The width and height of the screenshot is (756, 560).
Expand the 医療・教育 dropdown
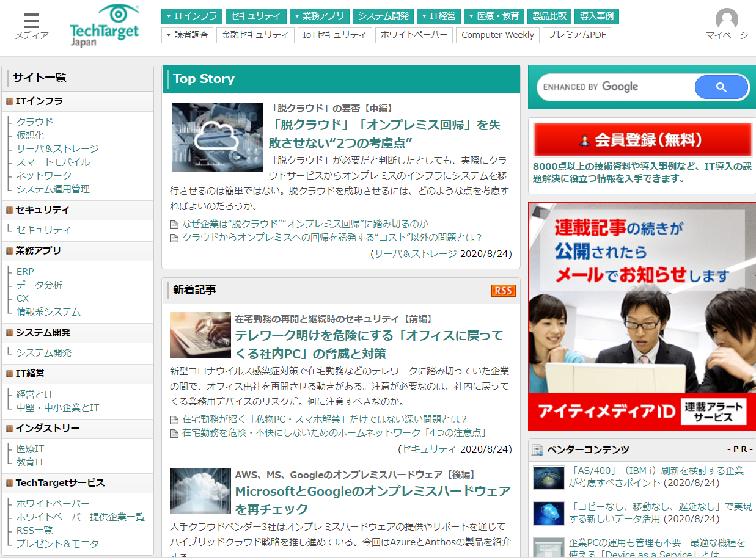[x=493, y=16]
